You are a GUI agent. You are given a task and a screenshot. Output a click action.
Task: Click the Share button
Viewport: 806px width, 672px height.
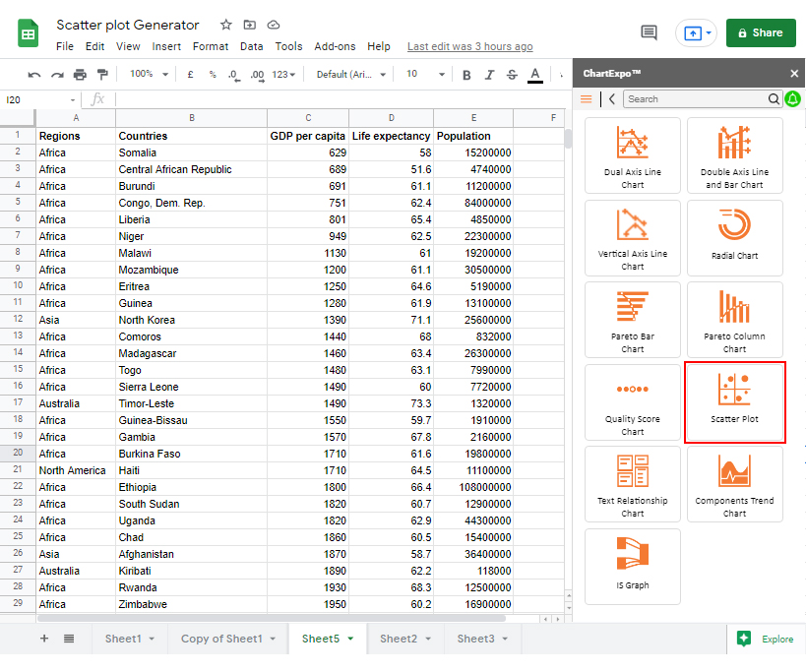pyautogui.click(x=761, y=32)
